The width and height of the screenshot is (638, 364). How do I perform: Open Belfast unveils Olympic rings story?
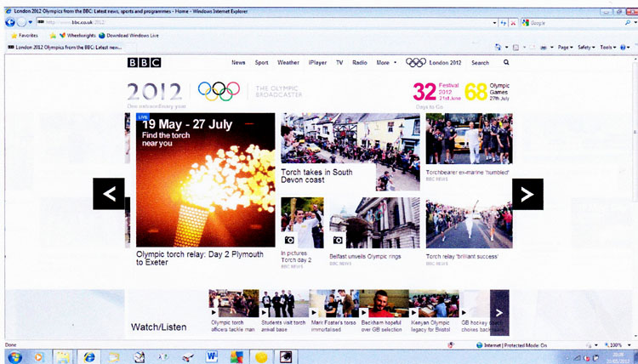click(x=365, y=257)
